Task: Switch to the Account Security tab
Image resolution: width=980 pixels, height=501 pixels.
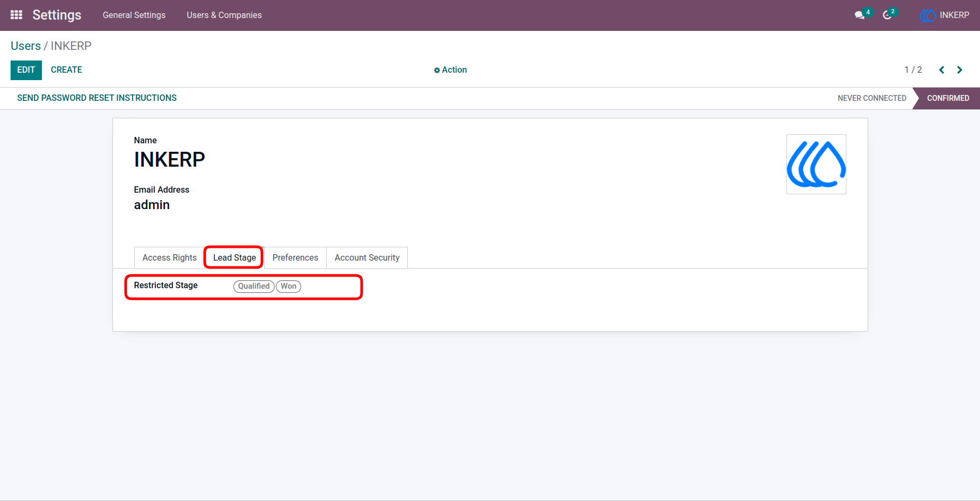Action: (x=367, y=257)
